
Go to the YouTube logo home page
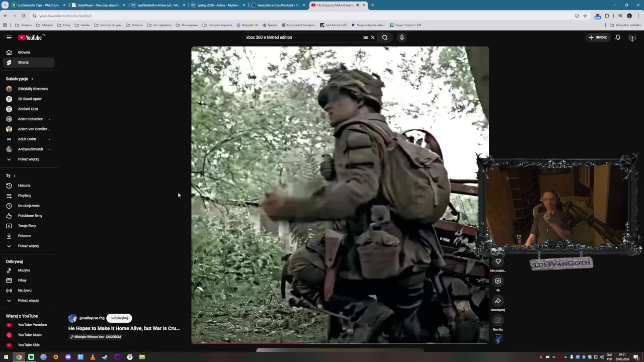pyautogui.click(x=31, y=37)
